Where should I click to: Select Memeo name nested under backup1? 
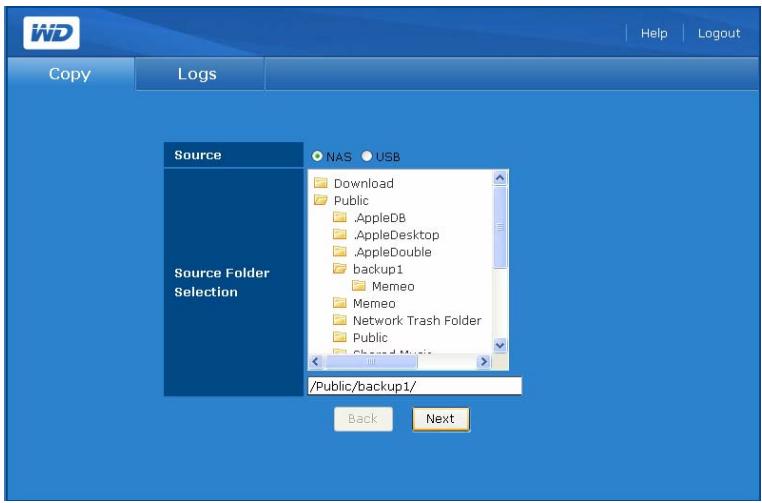point(393,286)
